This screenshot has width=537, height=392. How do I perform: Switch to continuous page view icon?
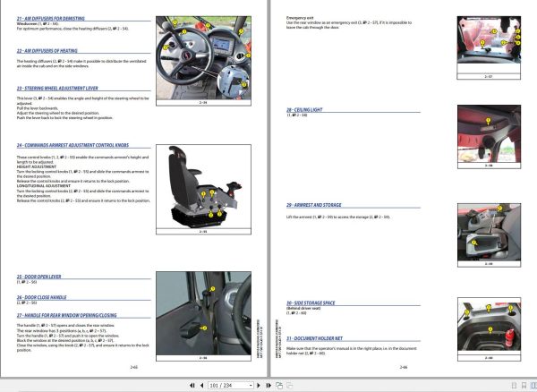click(x=524, y=386)
